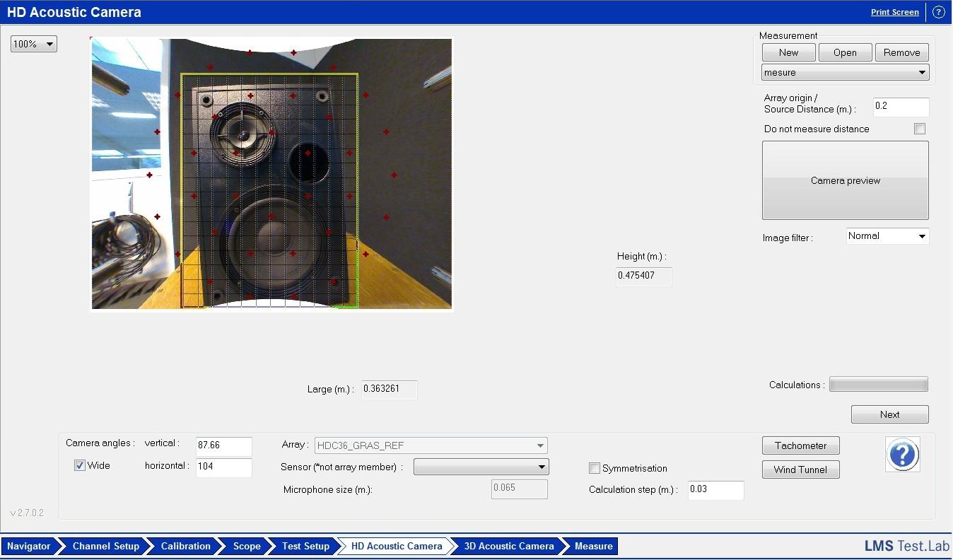Open the Sensor (not array member) dropdown
The height and width of the screenshot is (560, 953).
click(x=481, y=467)
